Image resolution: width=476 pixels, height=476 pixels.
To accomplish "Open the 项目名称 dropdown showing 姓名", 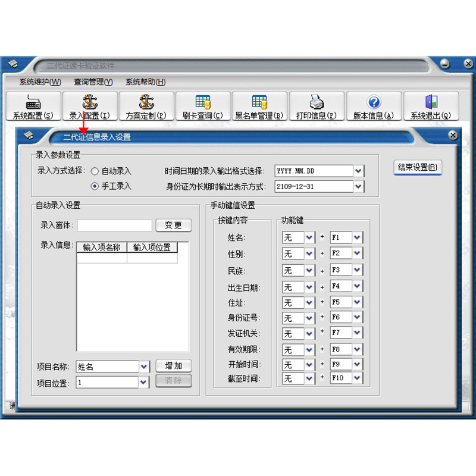I will coord(144,367).
